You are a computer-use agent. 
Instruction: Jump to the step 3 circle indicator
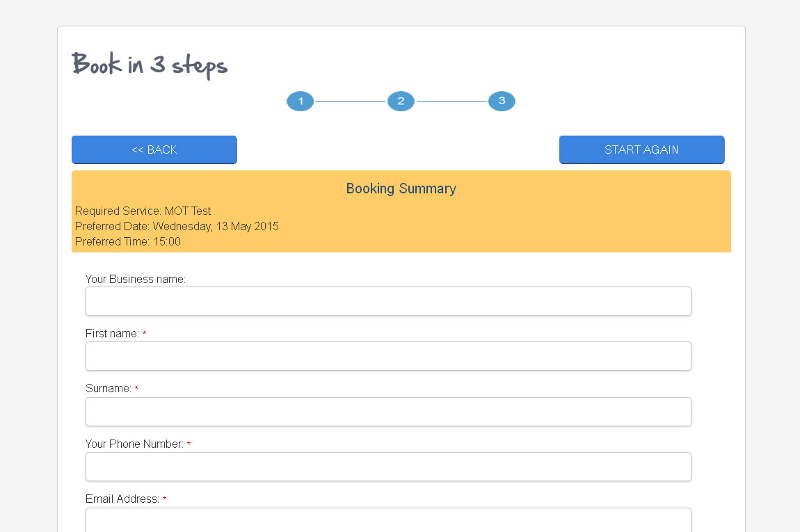(502, 102)
